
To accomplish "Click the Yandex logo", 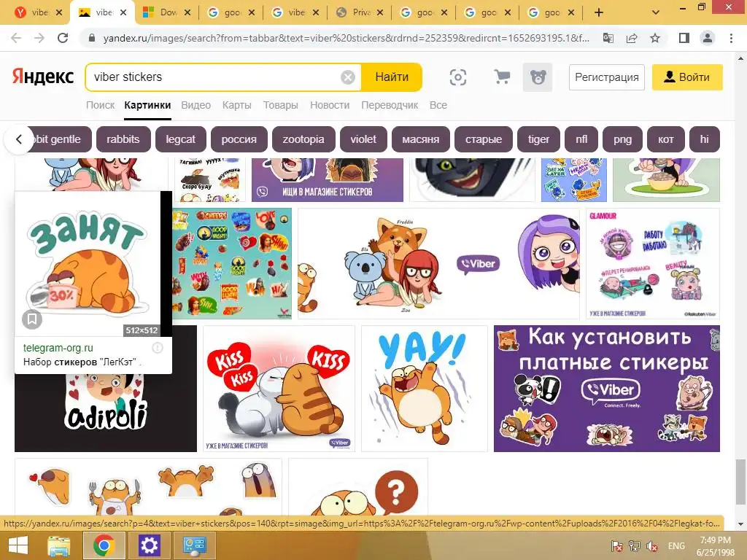I will tap(43, 77).
